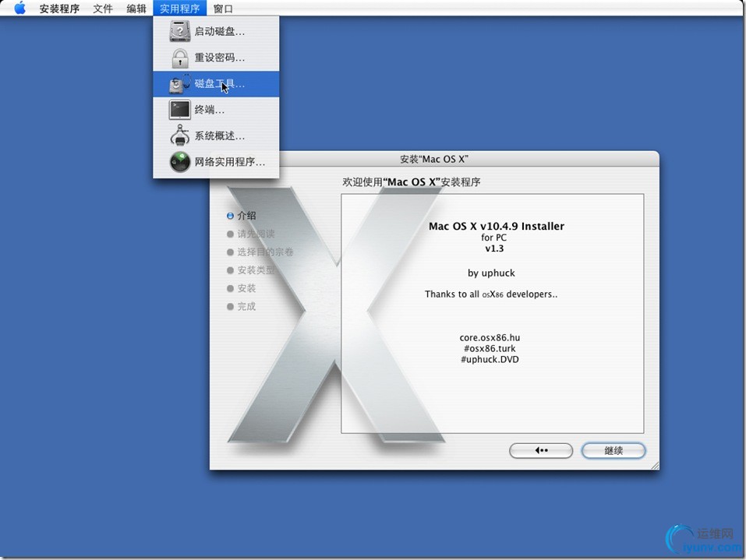Click the 终端 terminal screen icon
The image size is (746, 560).
click(180, 110)
